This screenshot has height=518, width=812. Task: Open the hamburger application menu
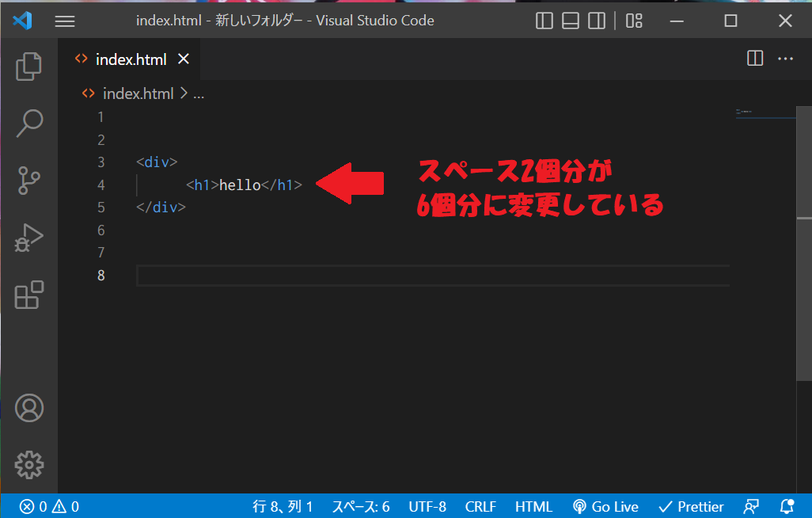tap(65, 21)
